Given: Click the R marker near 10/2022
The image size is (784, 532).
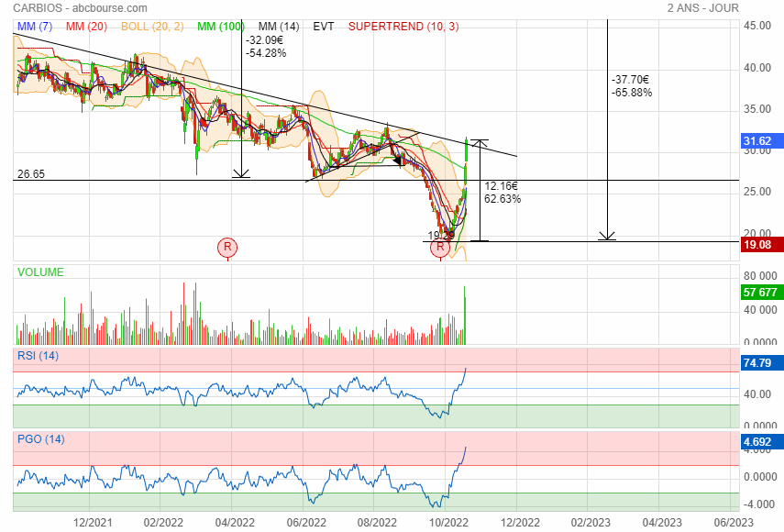Looking at the screenshot, I should [440, 247].
